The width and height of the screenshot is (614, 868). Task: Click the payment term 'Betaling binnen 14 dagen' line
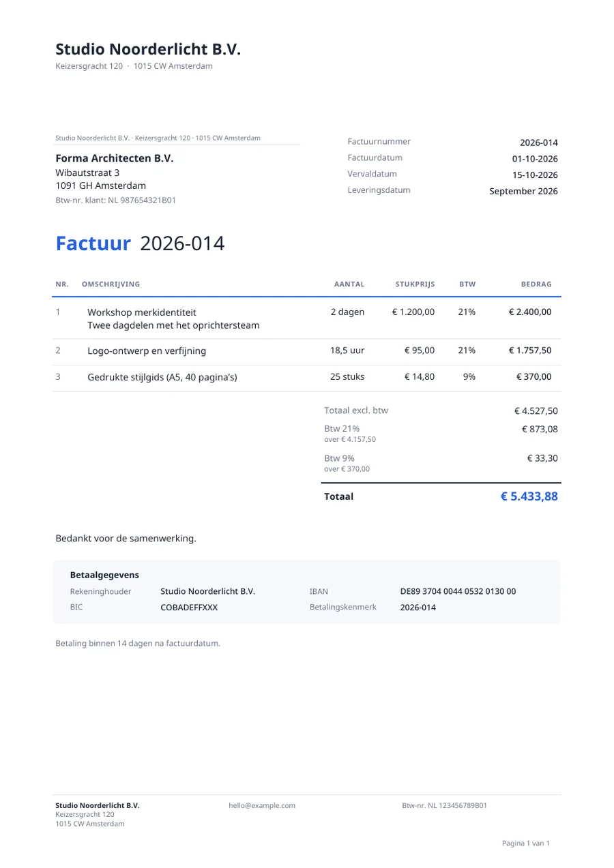tap(138, 643)
